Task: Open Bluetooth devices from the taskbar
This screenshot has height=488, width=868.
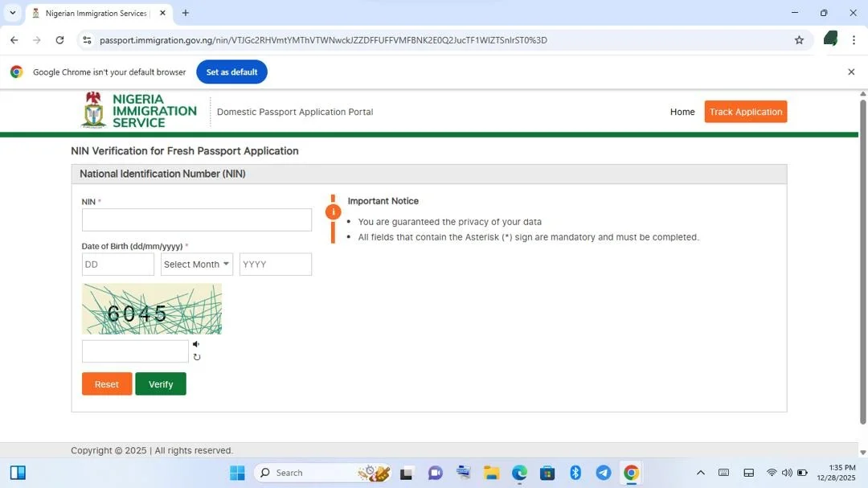Action: [575, 473]
